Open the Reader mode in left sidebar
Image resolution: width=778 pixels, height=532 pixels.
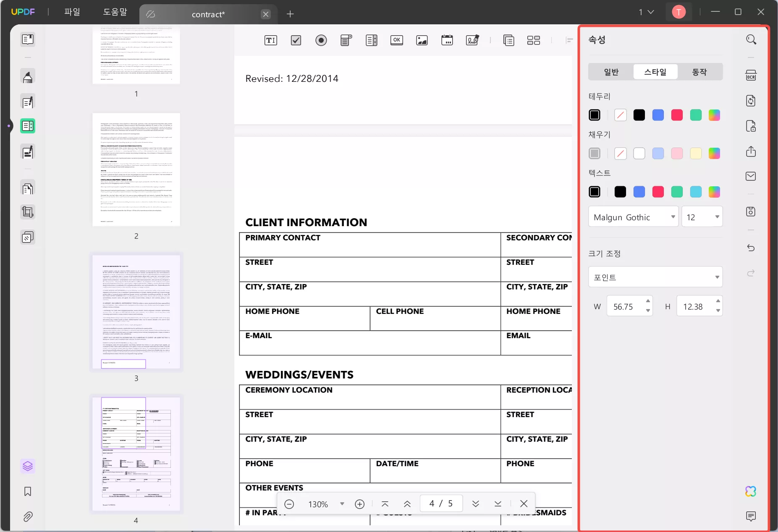(28, 39)
